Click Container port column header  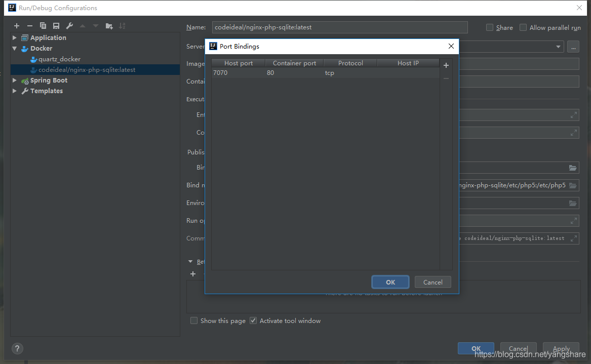pyautogui.click(x=294, y=63)
